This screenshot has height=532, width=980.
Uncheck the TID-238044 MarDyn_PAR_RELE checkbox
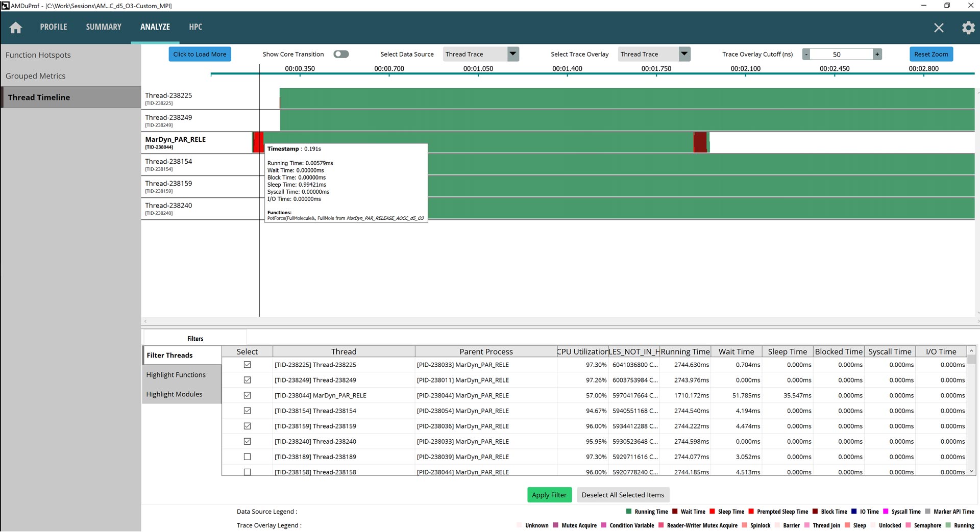(247, 395)
